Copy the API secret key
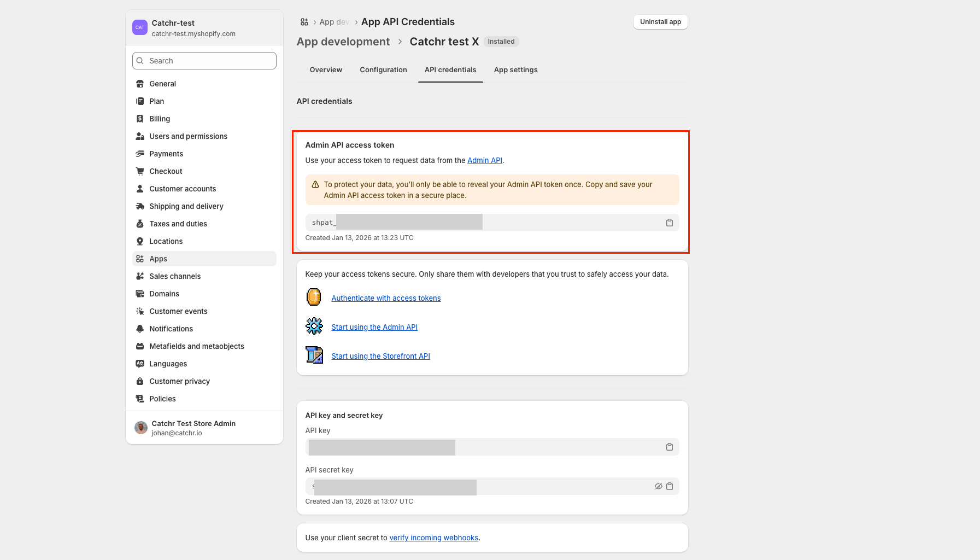Image resolution: width=980 pixels, height=560 pixels. coord(669,486)
